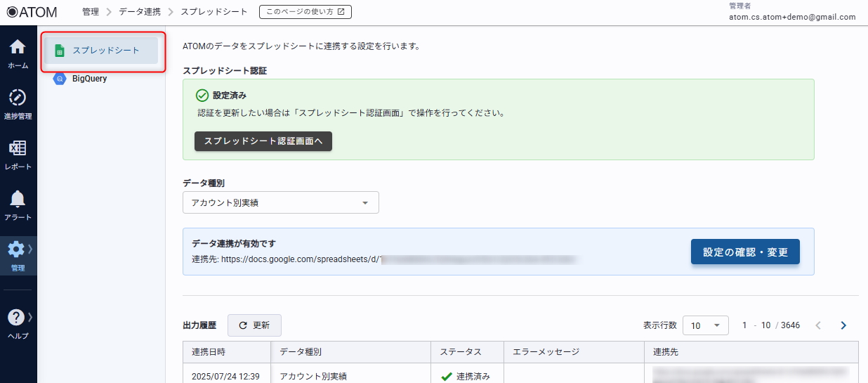Go to next page of history
Screen dimensions: 868x383
pos(843,325)
